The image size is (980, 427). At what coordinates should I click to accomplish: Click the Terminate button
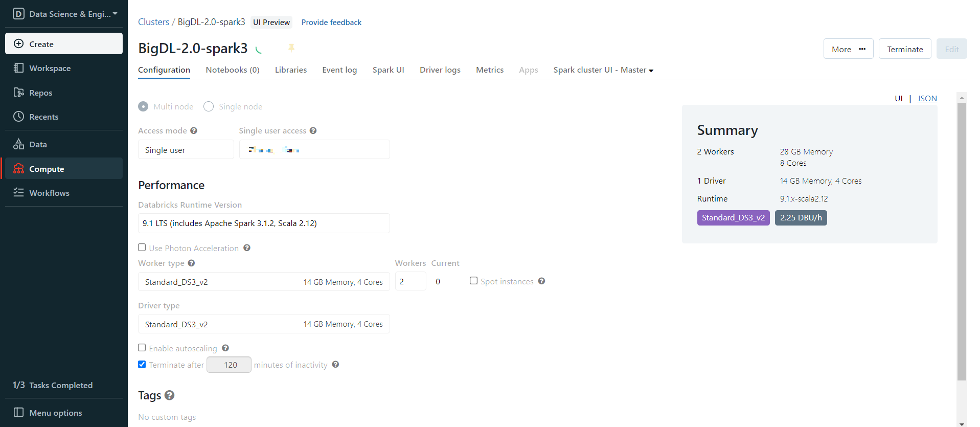coord(904,49)
